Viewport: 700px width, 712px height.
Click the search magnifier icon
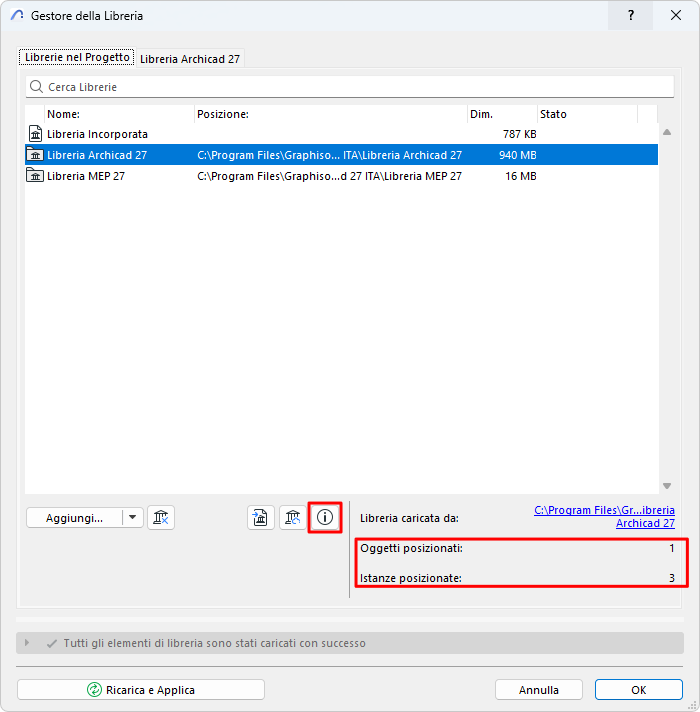(36, 87)
